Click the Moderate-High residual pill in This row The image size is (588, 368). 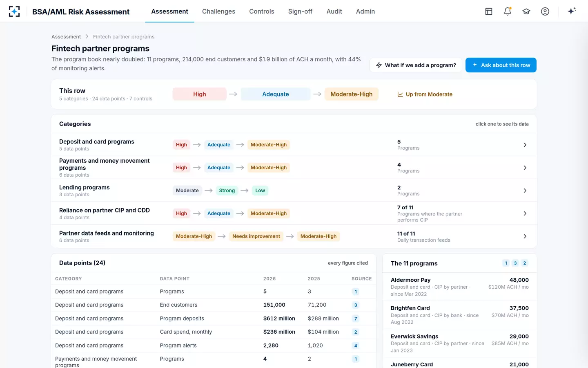(x=352, y=94)
